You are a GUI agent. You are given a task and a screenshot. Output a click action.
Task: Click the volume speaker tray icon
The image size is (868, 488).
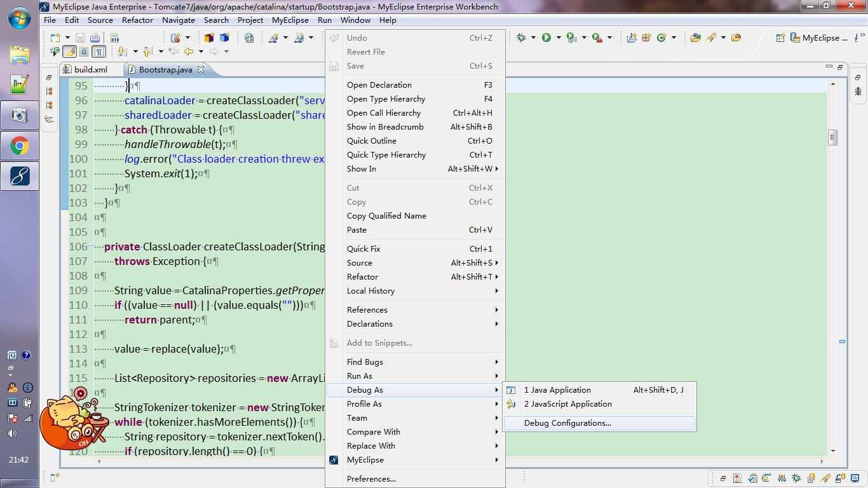(12, 433)
